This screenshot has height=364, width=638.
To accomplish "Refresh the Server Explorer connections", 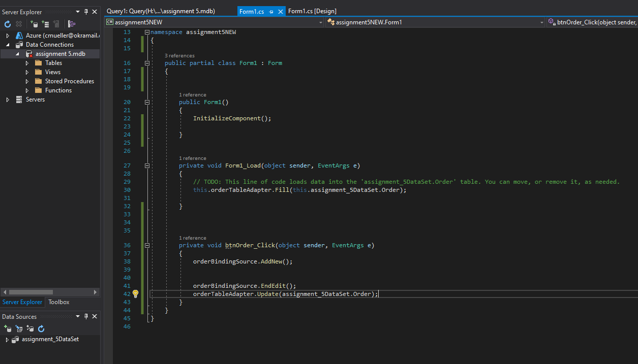I will [x=8, y=24].
